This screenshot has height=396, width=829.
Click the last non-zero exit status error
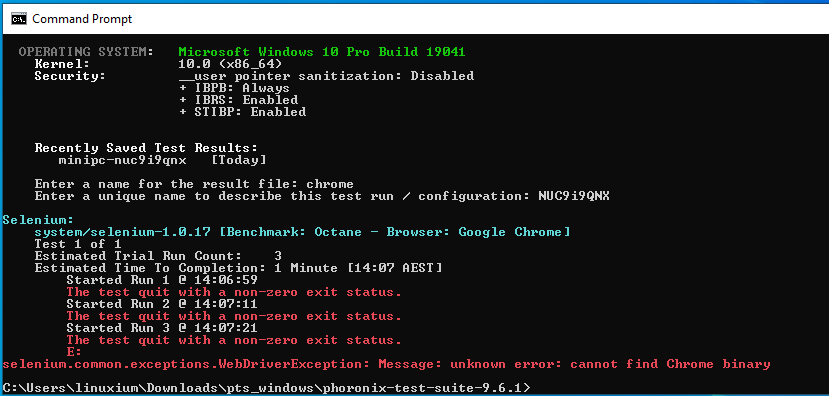pyautogui.click(x=234, y=340)
